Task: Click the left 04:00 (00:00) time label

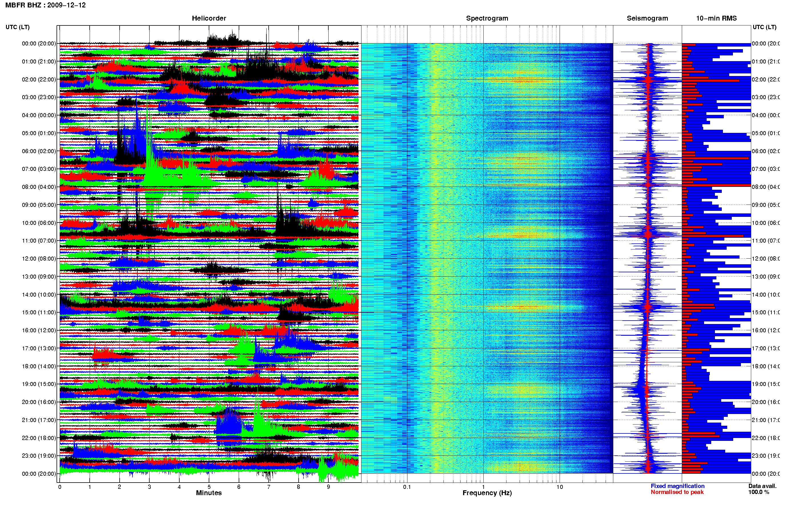Action: tap(39, 115)
